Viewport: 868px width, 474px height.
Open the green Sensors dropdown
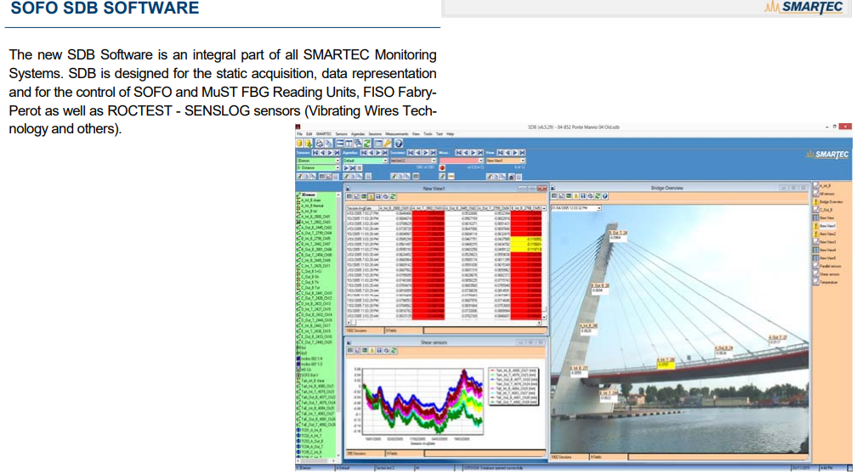(318, 161)
